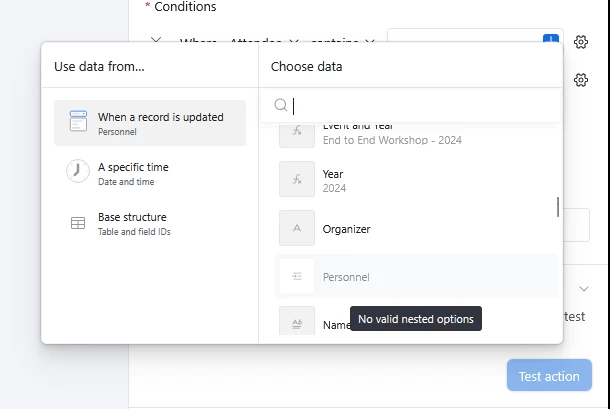The height and width of the screenshot is (409, 610).
Task: Click the linked record icon beside Personnel
Action: [297, 276]
